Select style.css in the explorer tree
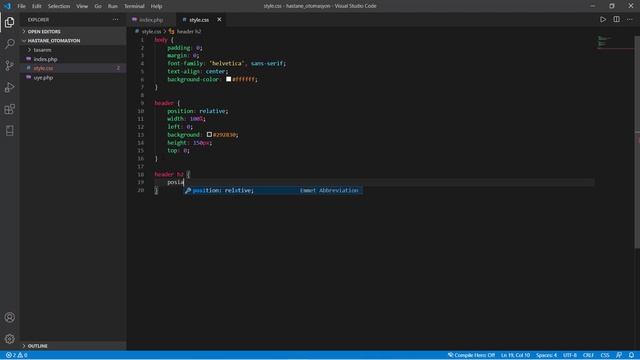 point(73,68)
